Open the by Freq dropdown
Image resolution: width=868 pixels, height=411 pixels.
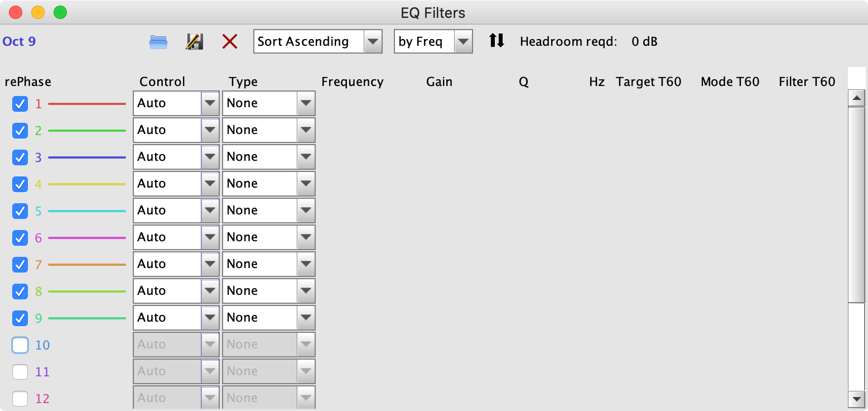[x=433, y=42]
